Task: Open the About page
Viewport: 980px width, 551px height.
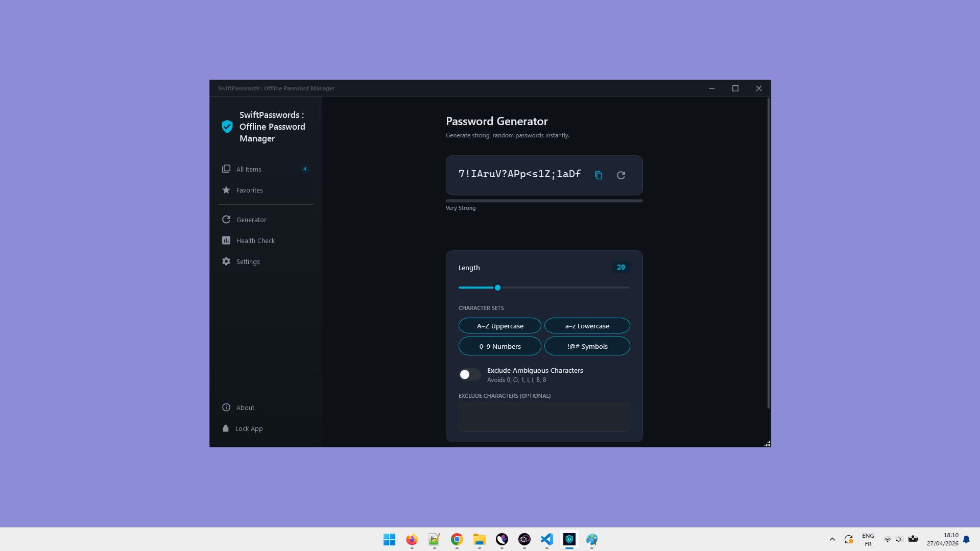Action: 266,408
